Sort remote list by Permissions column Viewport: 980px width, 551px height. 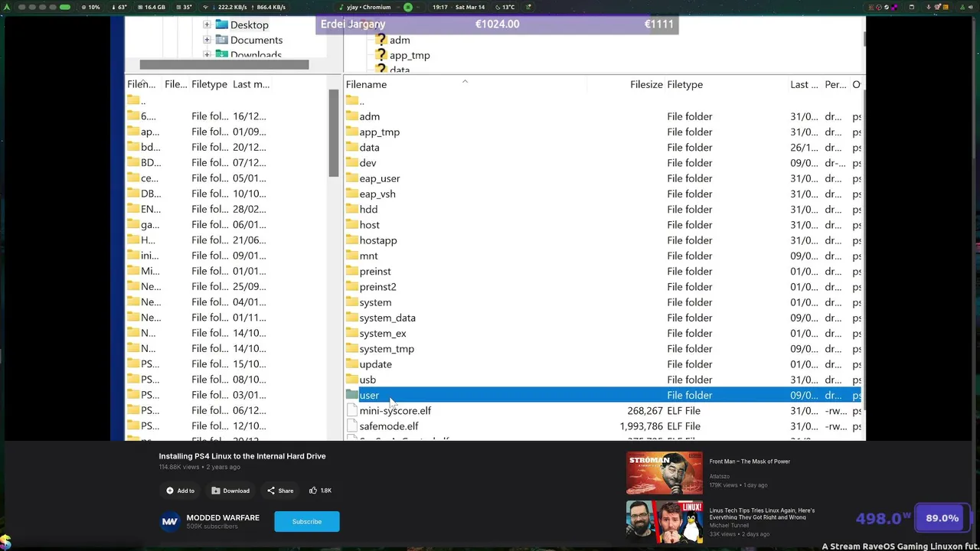click(835, 84)
